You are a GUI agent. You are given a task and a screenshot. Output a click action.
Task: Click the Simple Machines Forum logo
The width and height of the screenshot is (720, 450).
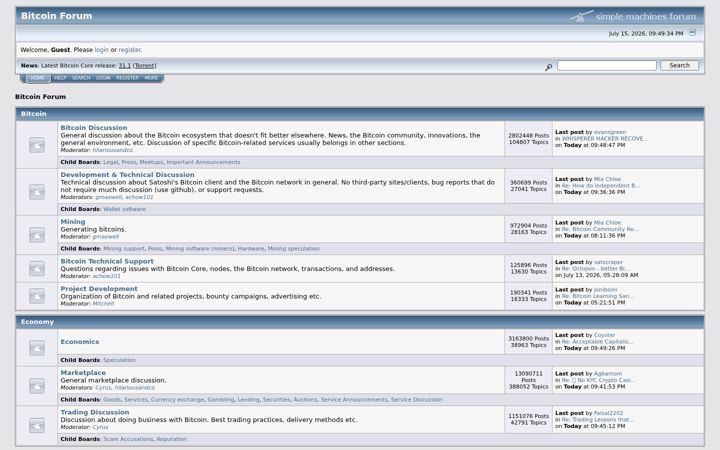(x=633, y=17)
